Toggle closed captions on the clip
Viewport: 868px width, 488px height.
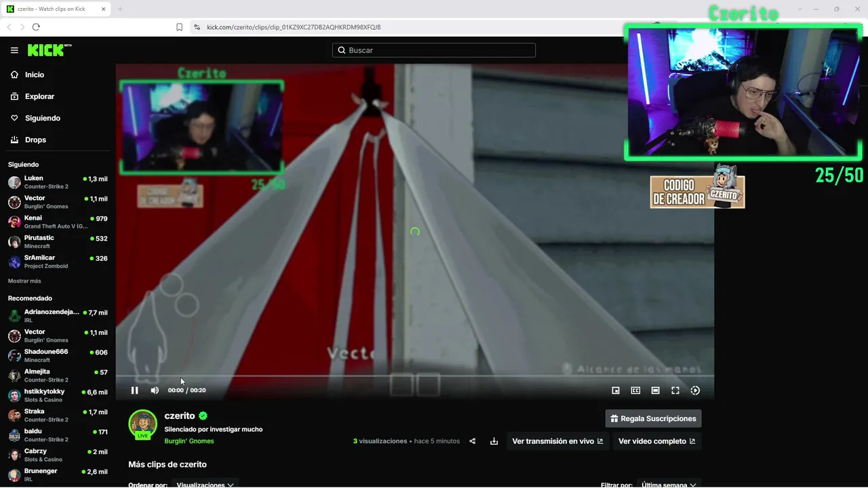pyautogui.click(x=635, y=390)
